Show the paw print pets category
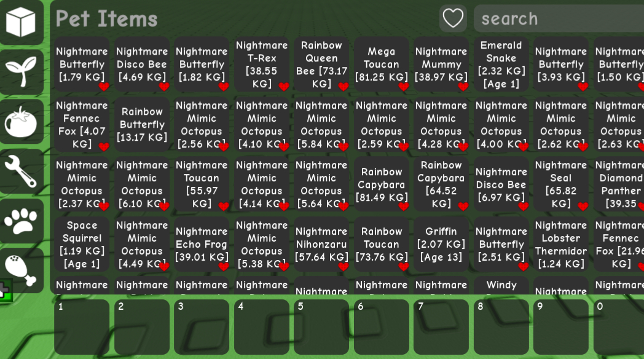The height and width of the screenshot is (359, 644). (22, 221)
